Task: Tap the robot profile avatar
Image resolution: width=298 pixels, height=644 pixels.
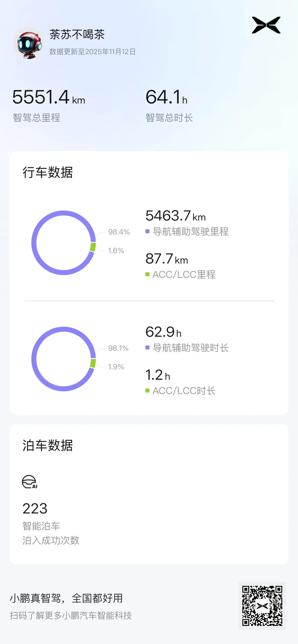Action: (x=29, y=43)
